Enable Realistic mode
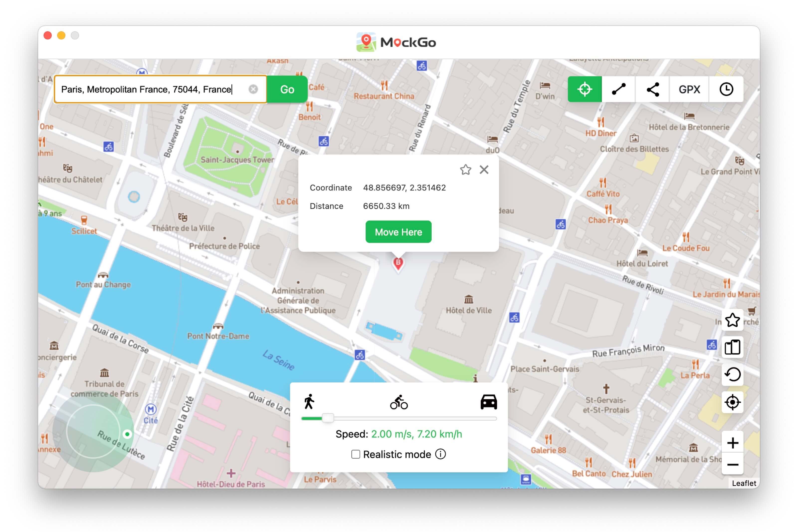 click(356, 454)
